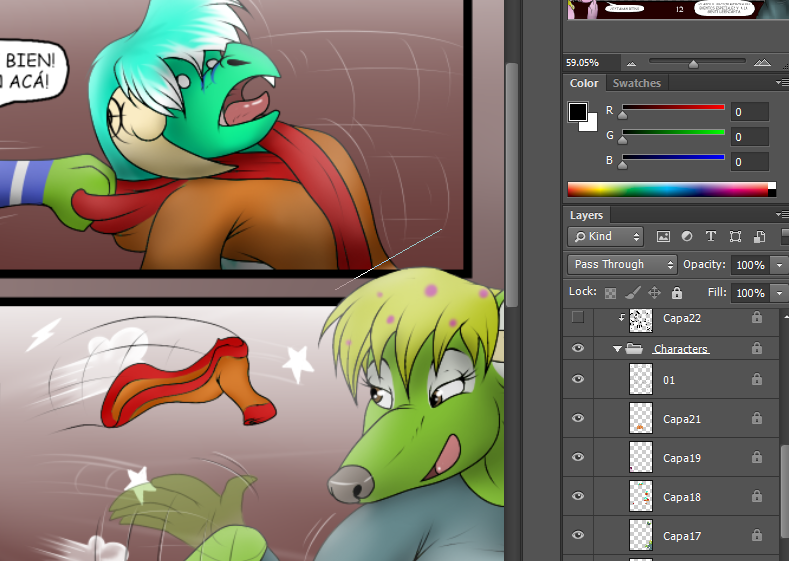
Task: Click the background color swatch
Action: point(590,124)
